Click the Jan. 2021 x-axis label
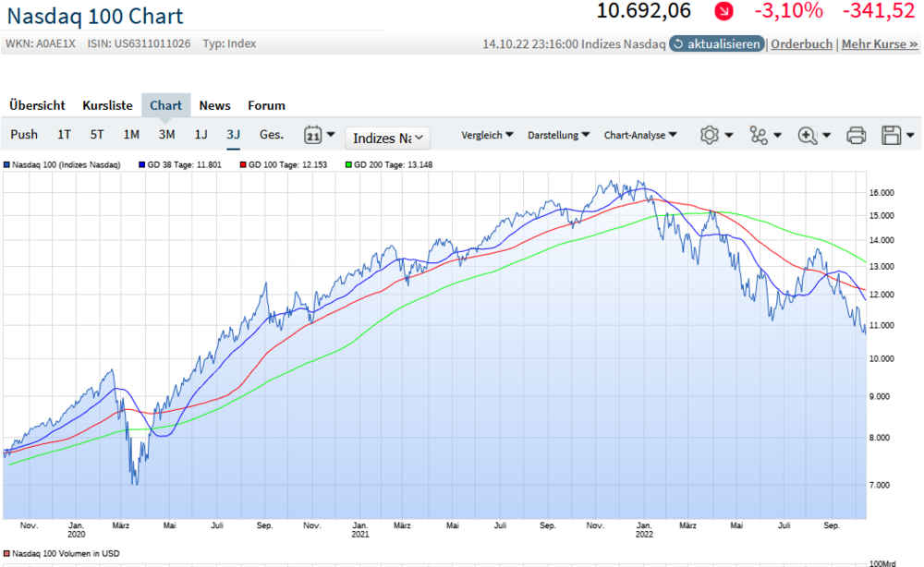Screen dimensions: 924x567 360,529
